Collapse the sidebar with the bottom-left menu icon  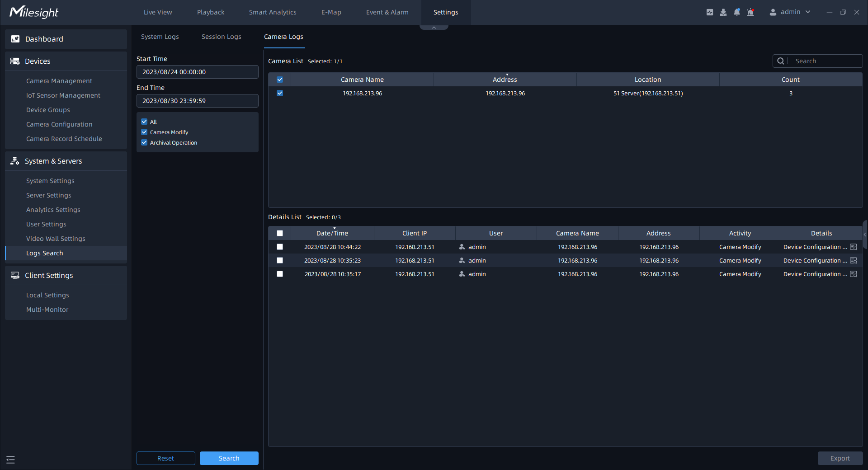11,460
